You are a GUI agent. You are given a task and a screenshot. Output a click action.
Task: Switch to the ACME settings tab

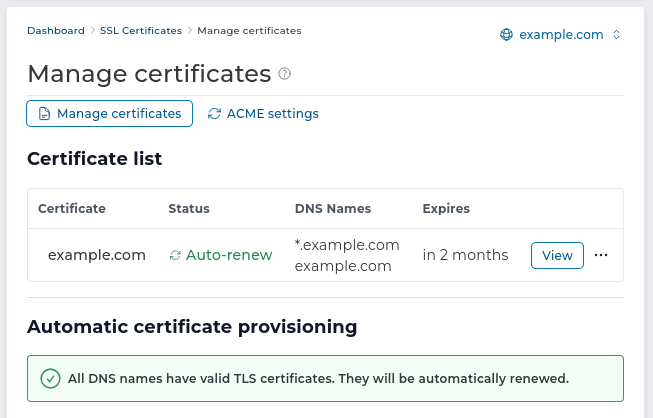coord(263,113)
